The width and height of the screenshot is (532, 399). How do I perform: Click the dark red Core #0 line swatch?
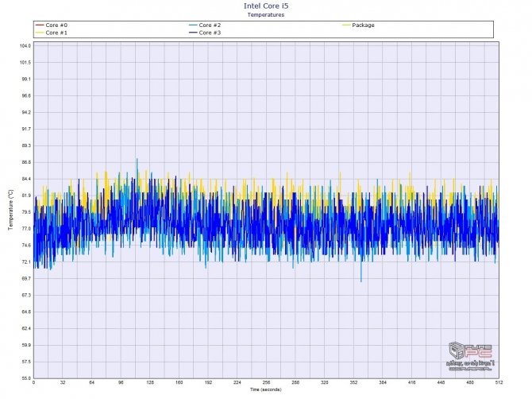40,25
